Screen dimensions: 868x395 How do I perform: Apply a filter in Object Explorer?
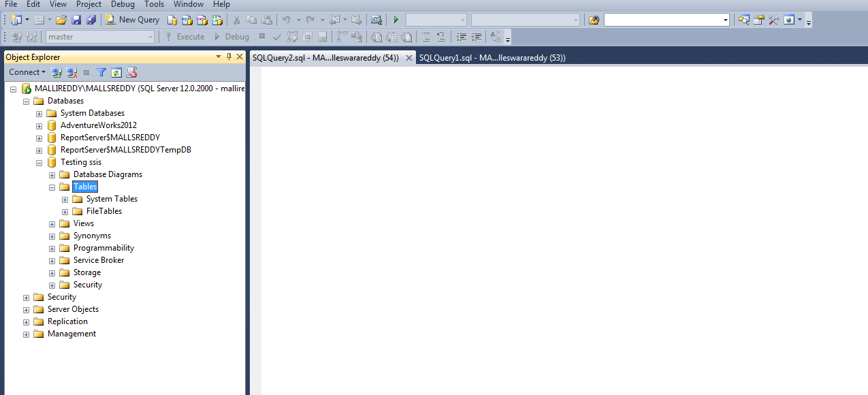click(101, 72)
